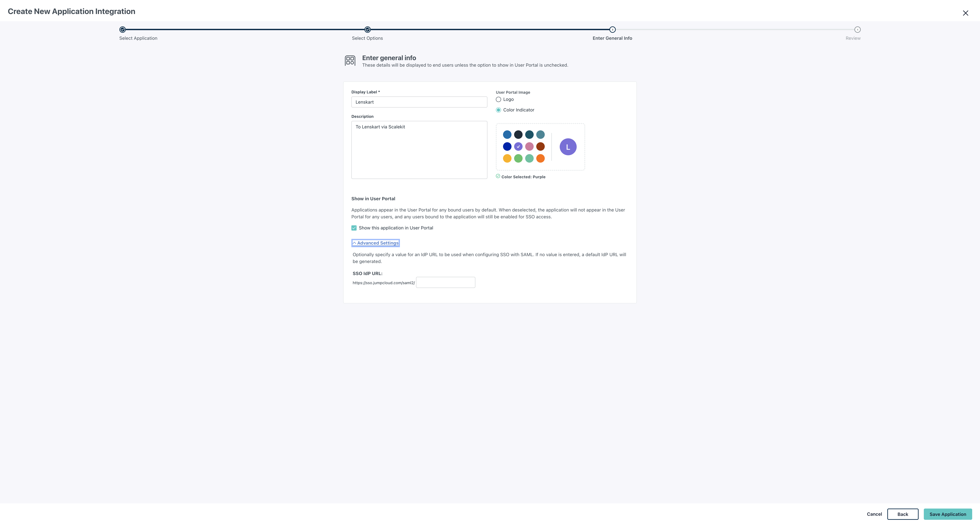Close the Create New Application Integration dialog
This screenshot has height=525, width=980.
coord(965,13)
